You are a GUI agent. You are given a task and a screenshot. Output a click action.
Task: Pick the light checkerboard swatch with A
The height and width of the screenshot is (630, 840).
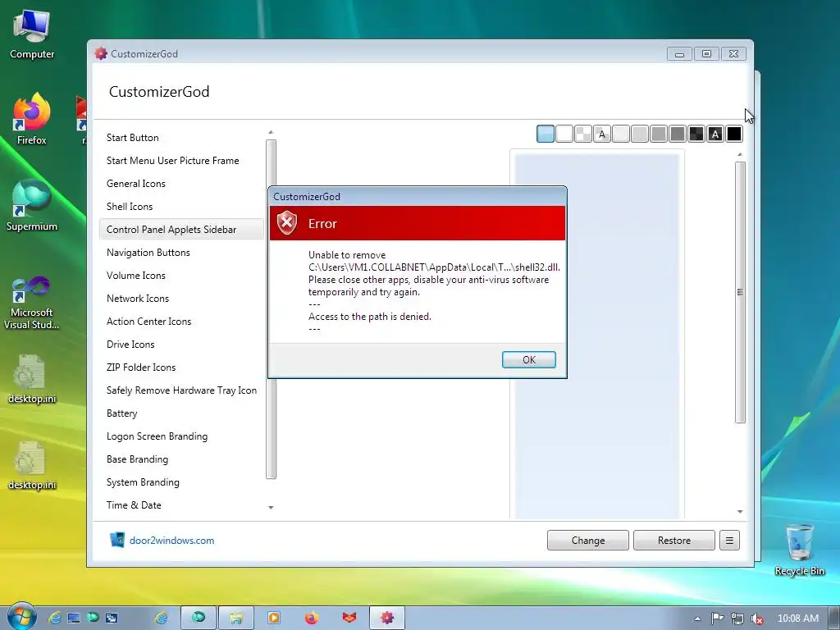[602, 134]
